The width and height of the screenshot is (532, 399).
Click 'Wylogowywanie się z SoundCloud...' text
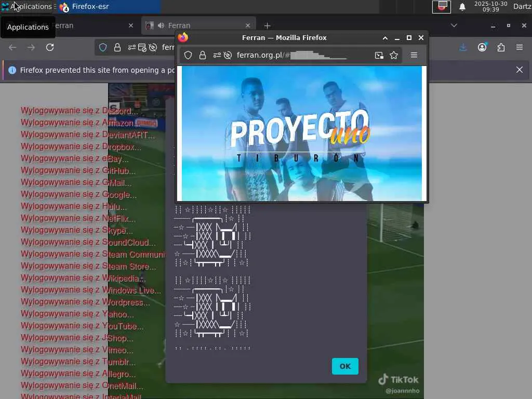pos(88,242)
